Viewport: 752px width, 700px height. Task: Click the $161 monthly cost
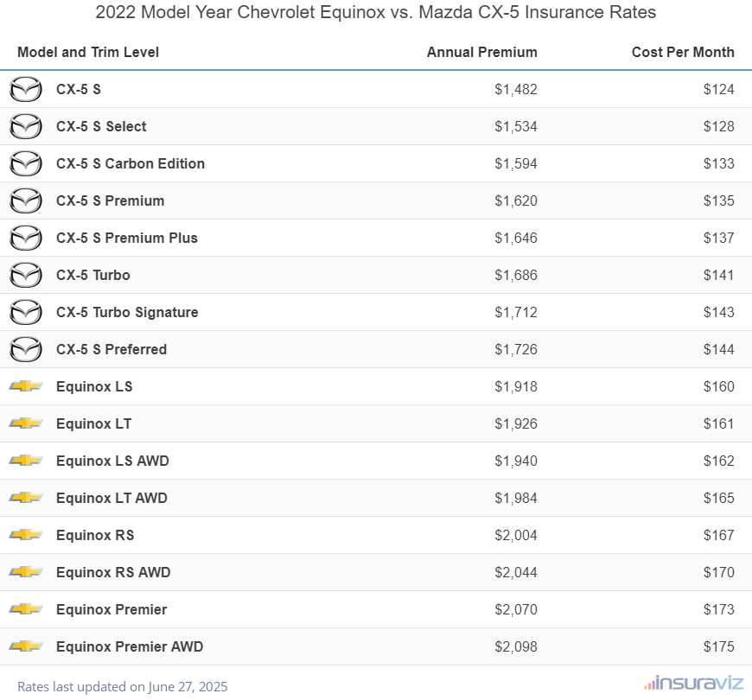coord(719,423)
